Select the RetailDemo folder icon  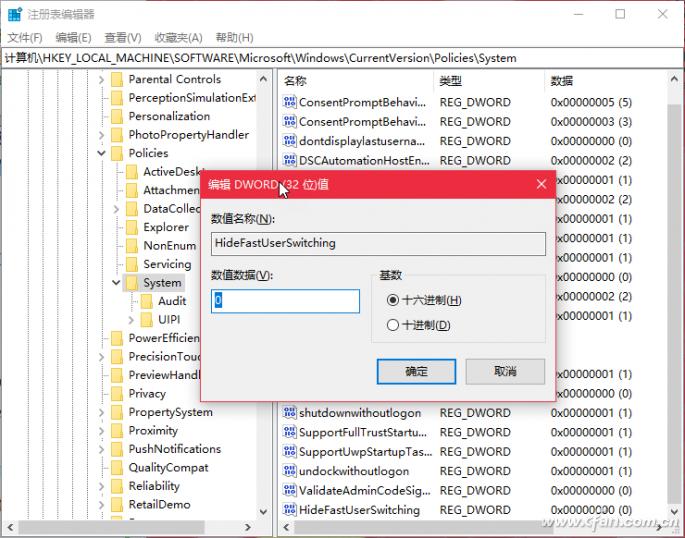click(117, 504)
